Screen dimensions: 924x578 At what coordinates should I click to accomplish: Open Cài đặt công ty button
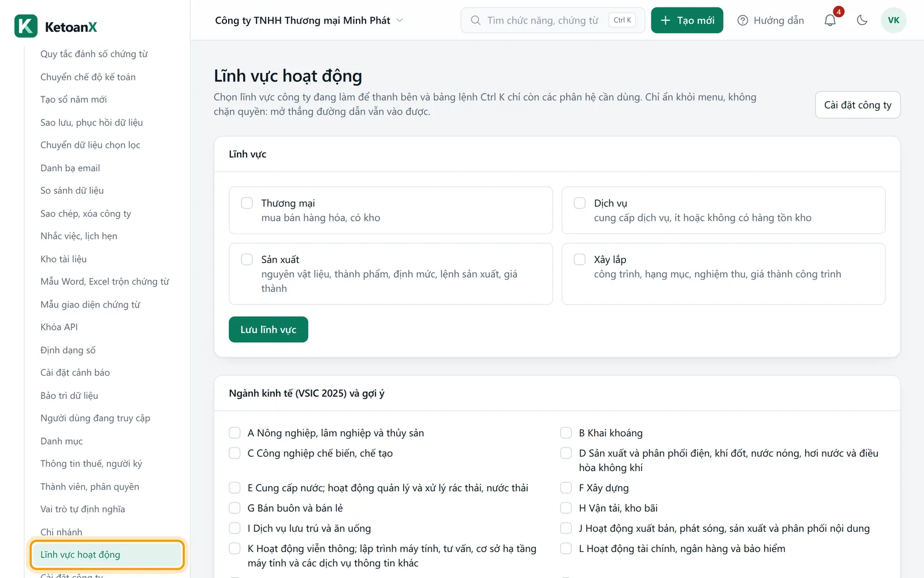coord(858,105)
